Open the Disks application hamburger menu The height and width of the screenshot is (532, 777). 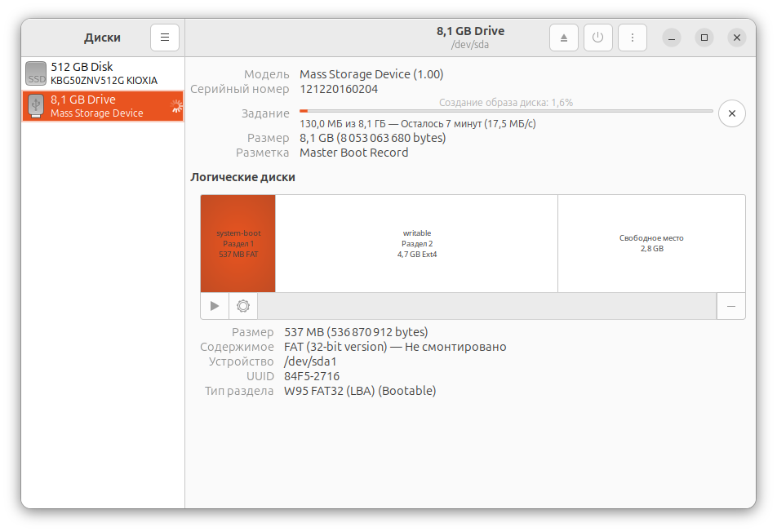pos(165,38)
